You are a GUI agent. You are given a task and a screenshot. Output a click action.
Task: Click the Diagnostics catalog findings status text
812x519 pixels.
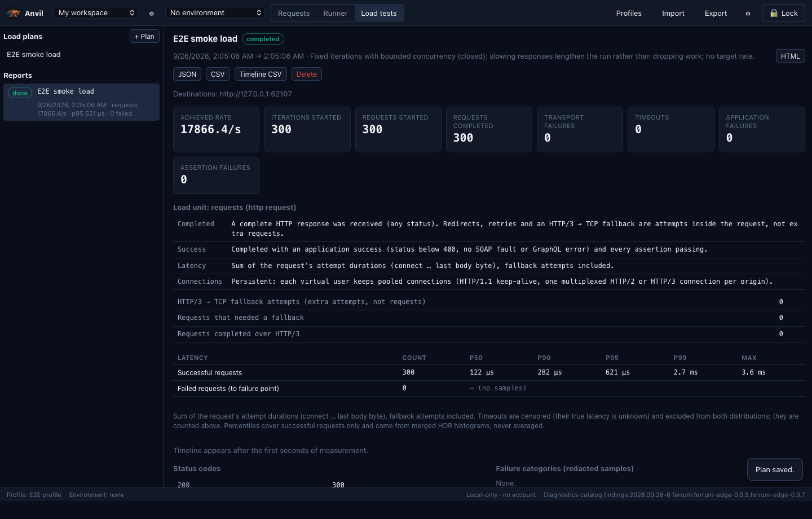coord(674,495)
